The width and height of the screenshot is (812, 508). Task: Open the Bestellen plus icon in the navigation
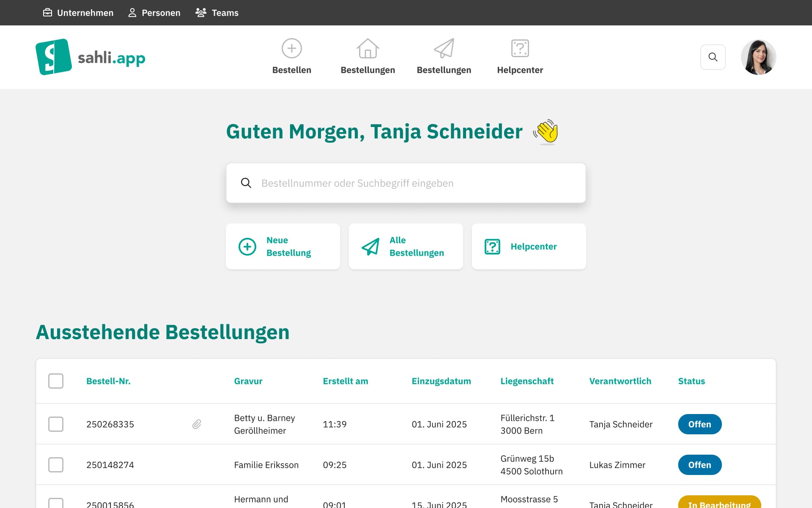(x=291, y=48)
